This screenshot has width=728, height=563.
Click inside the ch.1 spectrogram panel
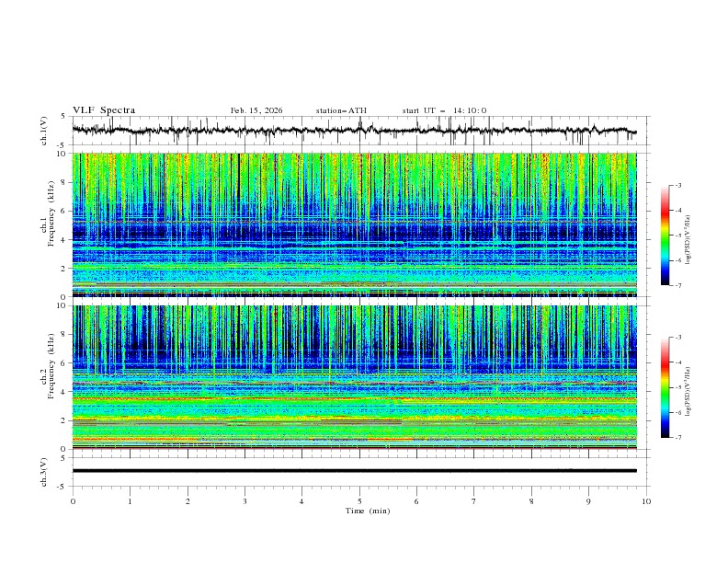click(x=354, y=224)
